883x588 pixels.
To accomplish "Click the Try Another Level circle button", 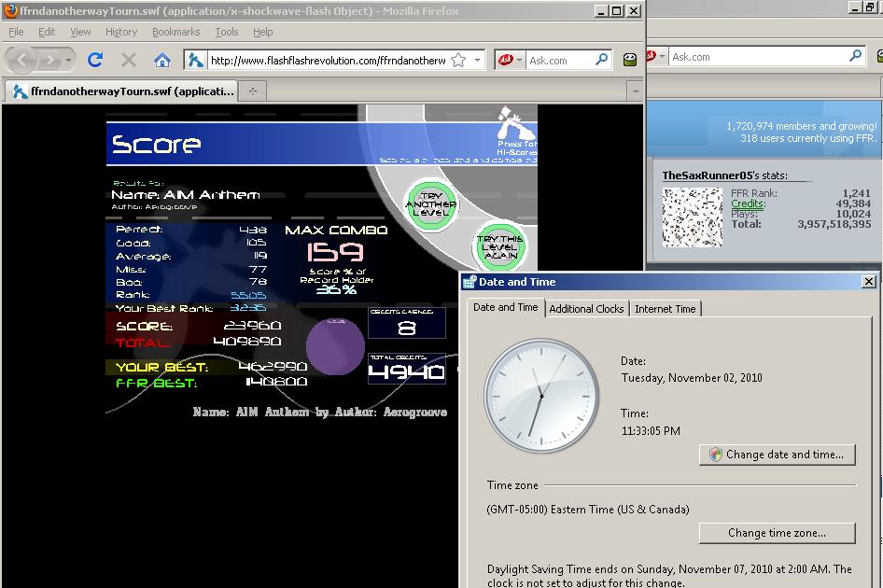I will coord(431,205).
